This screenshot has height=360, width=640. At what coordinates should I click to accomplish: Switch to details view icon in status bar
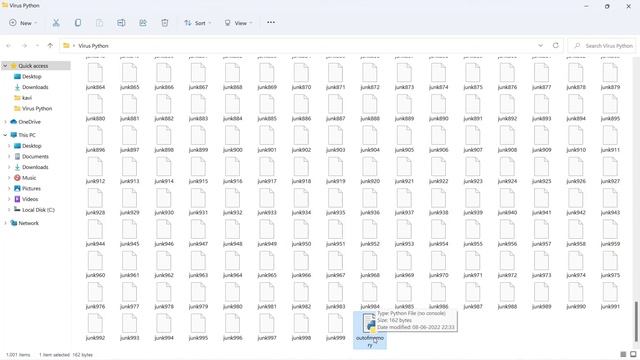[x=623, y=354]
